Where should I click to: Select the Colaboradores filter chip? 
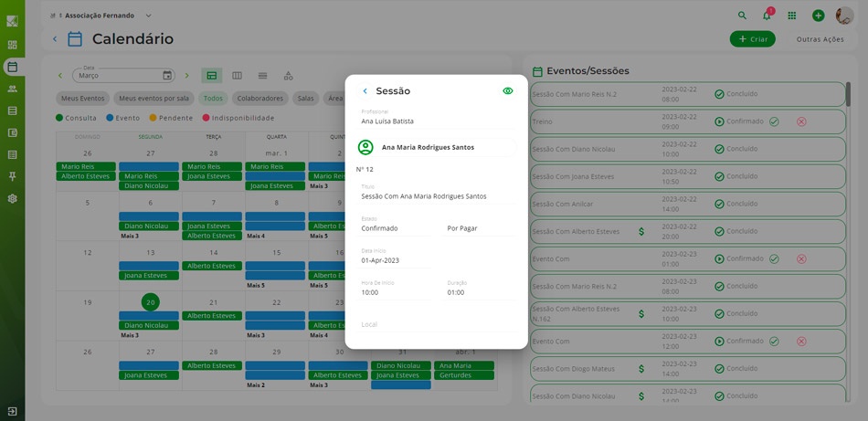click(259, 99)
